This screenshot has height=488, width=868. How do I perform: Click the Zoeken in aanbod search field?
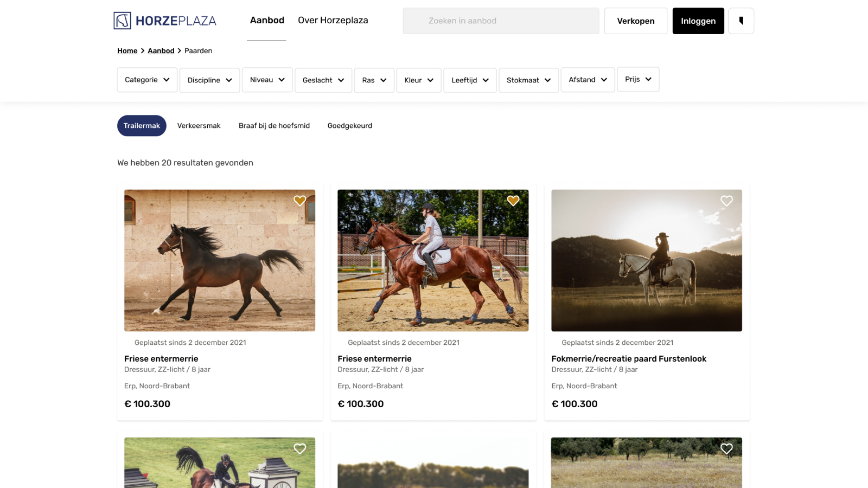pos(501,21)
